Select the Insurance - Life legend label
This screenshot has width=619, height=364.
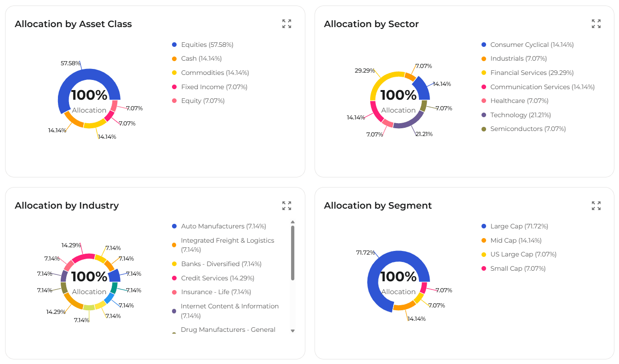[216, 292]
